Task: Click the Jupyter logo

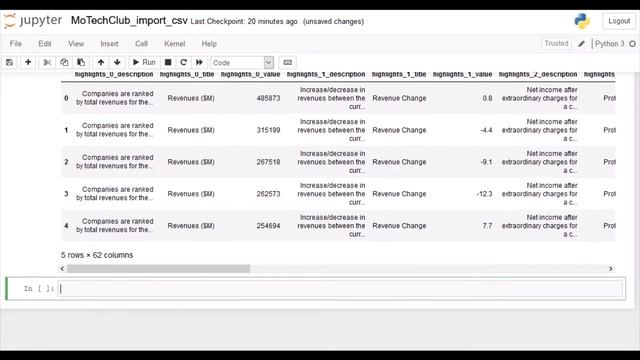Action: point(33,20)
